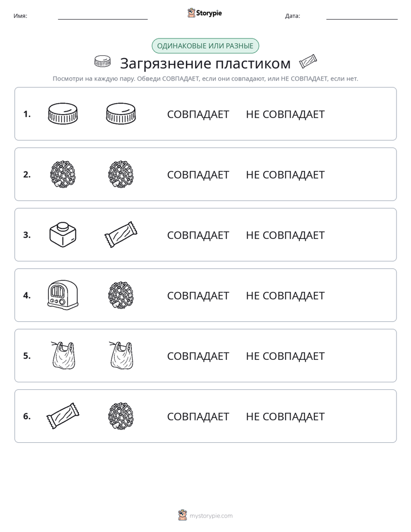The image size is (411, 532).
Task: Select НЕ СОВПАДАЕТ for row 3
Action: tap(285, 235)
